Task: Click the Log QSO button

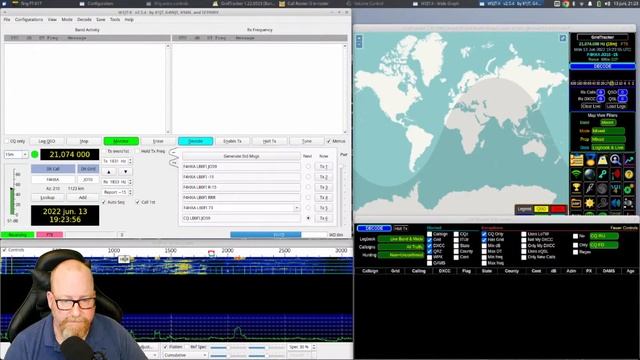Action: tap(47, 141)
